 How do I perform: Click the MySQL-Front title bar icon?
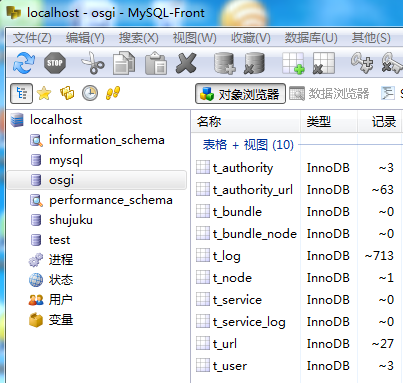click(14, 13)
